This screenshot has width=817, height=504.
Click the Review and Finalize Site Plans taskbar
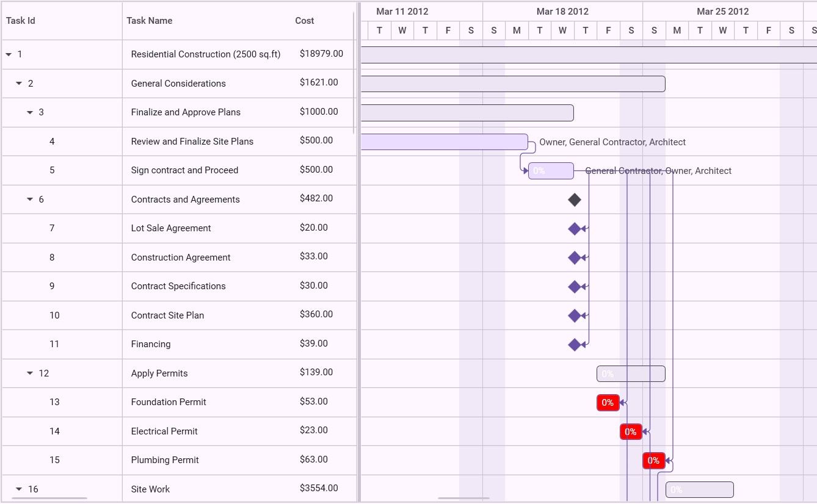445,142
